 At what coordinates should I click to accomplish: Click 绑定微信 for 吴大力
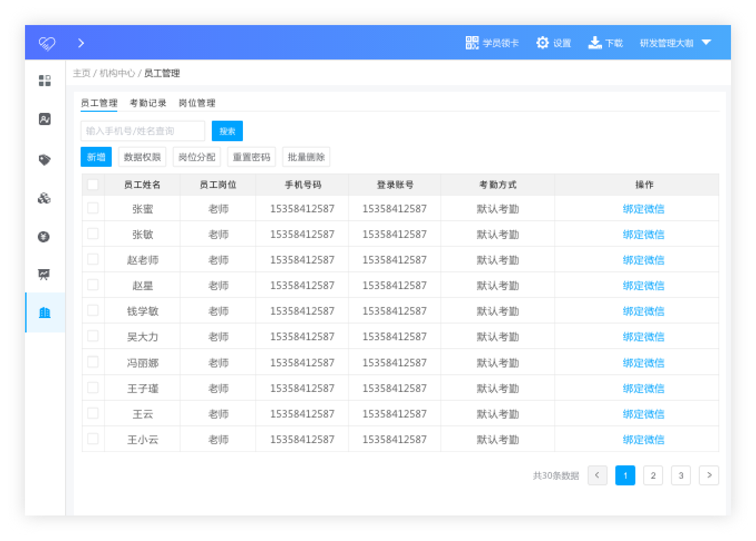pos(644,337)
